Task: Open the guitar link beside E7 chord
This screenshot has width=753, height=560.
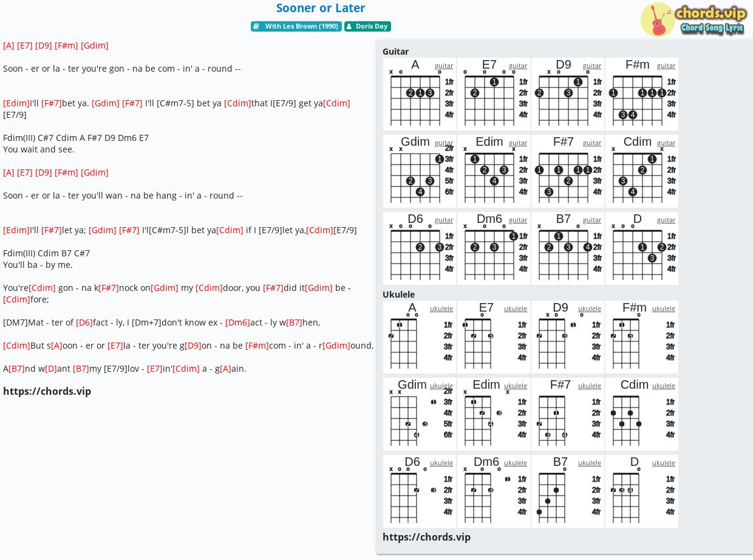Action: point(518,66)
